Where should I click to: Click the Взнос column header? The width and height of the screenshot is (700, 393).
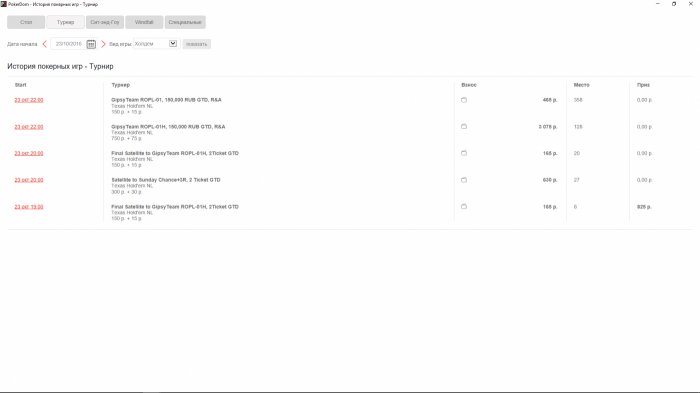pos(469,85)
